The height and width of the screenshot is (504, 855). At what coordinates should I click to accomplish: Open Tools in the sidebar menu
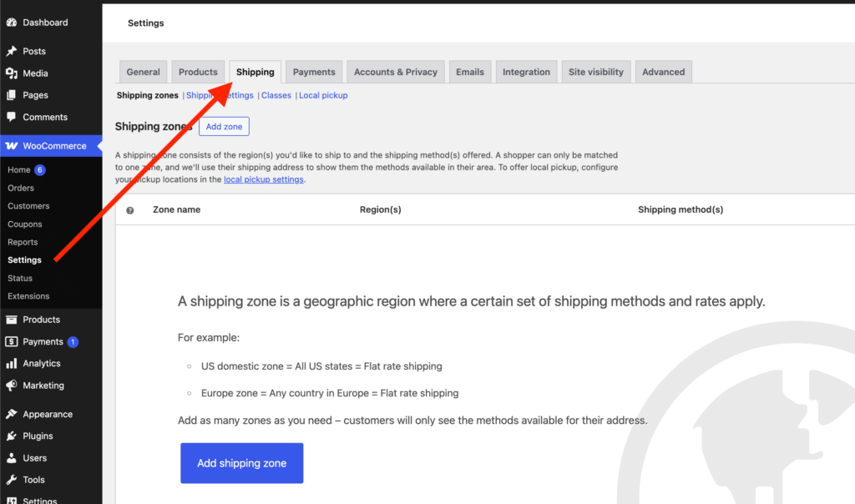pos(33,480)
